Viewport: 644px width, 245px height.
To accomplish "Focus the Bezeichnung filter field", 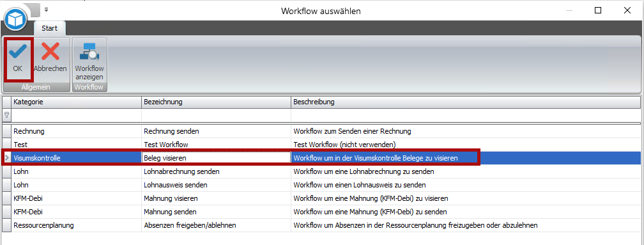I will tap(217, 115).
